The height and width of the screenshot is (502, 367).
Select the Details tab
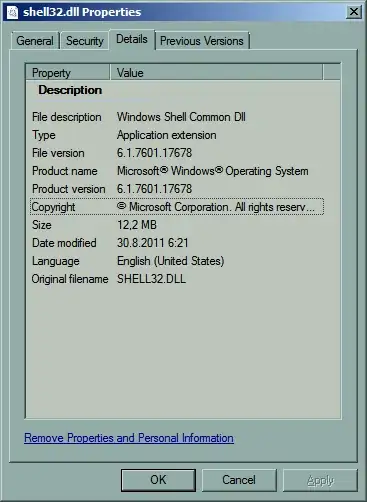[132, 39]
